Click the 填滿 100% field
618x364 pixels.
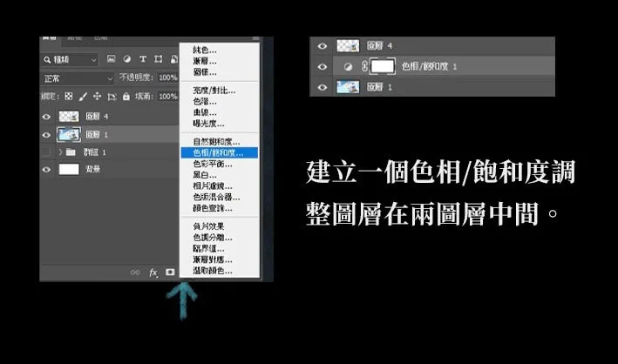tap(168, 97)
